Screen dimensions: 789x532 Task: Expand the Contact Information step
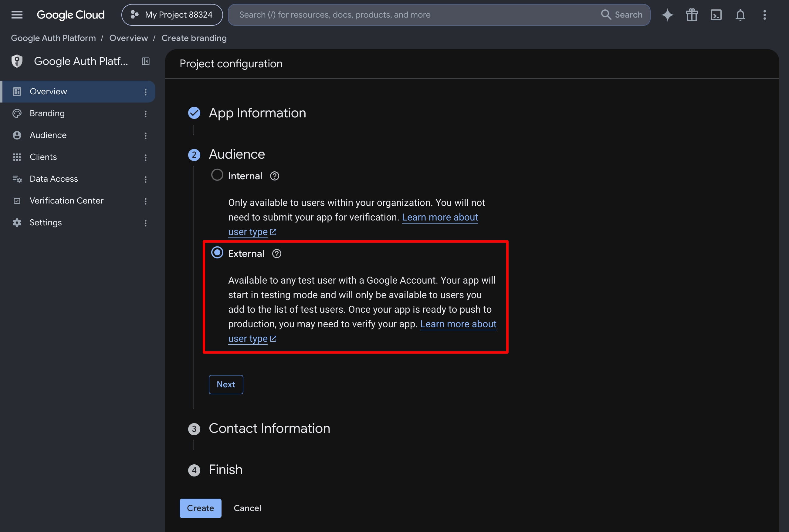point(269,429)
